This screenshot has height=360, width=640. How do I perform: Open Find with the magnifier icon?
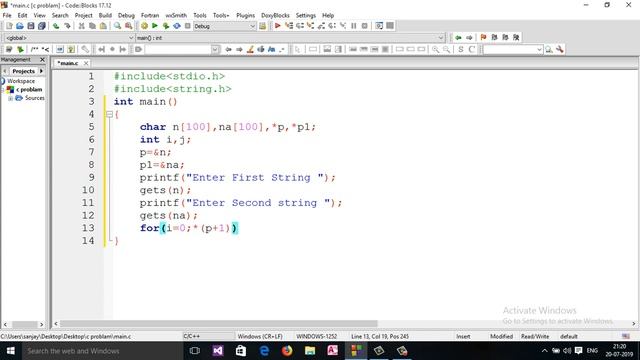tap(118, 26)
